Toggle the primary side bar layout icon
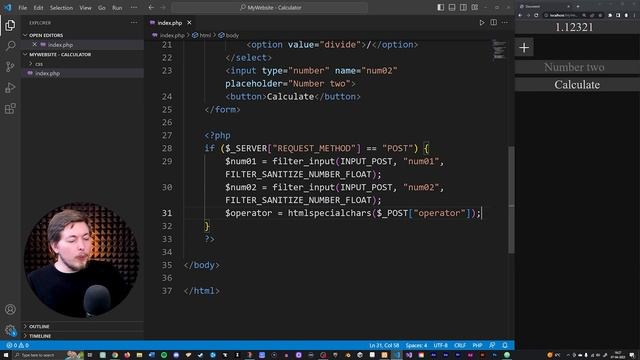This screenshot has height=360, width=640. (440, 7)
